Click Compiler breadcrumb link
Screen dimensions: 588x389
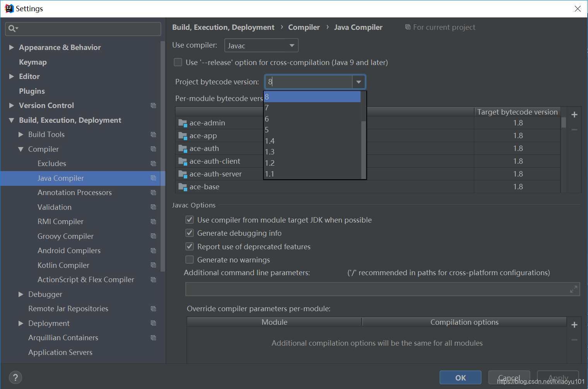click(x=304, y=27)
